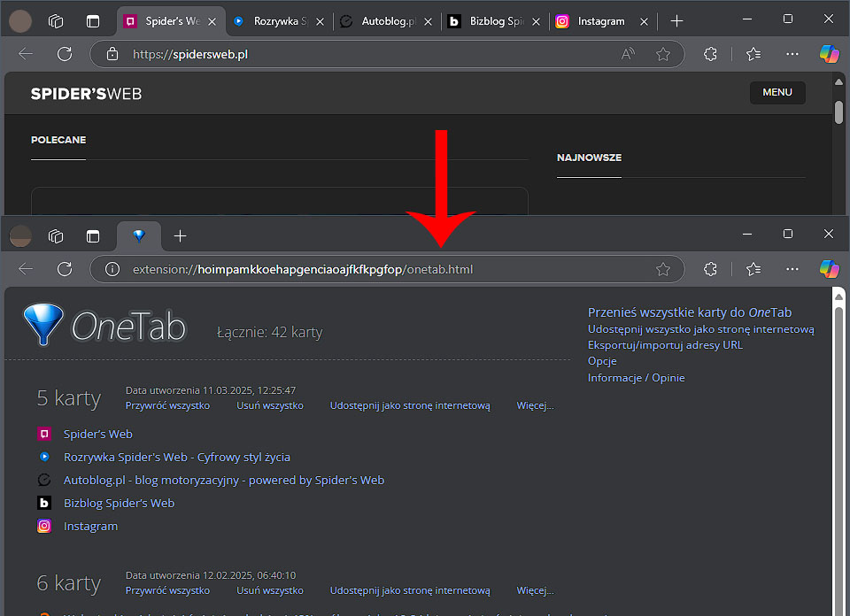Add OneTab page to favorites star
Viewport: 850px width, 616px height.
[663, 269]
